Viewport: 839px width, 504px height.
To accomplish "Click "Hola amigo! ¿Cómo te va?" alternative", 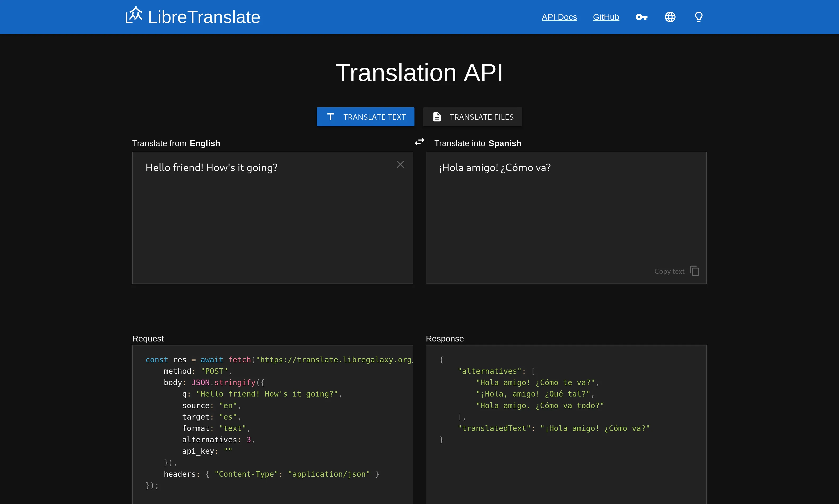I will (x=537, y=382).
